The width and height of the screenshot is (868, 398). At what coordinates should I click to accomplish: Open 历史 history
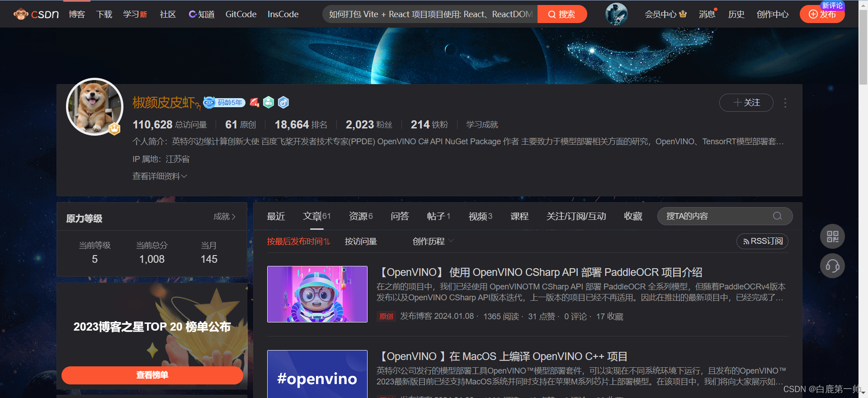736,14
